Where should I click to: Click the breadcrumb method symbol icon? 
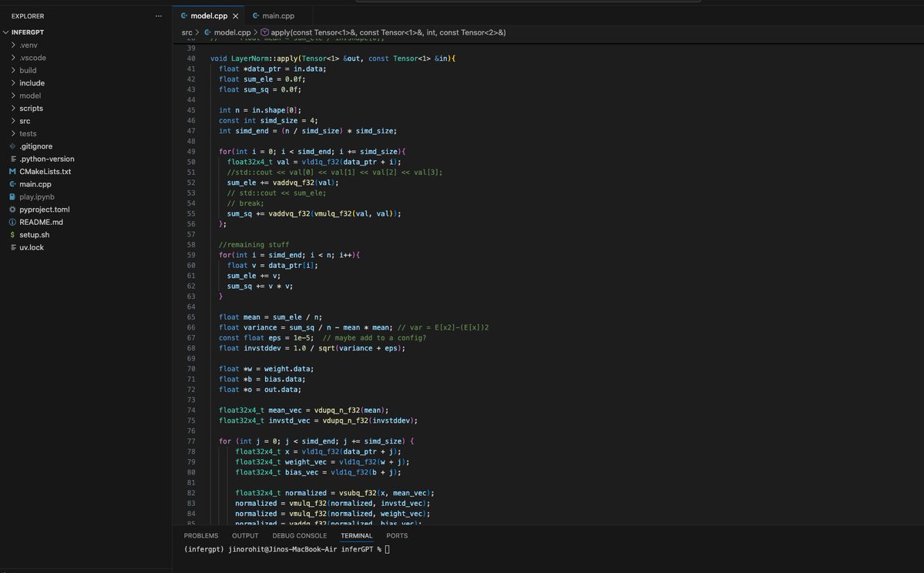coord(264,32)
